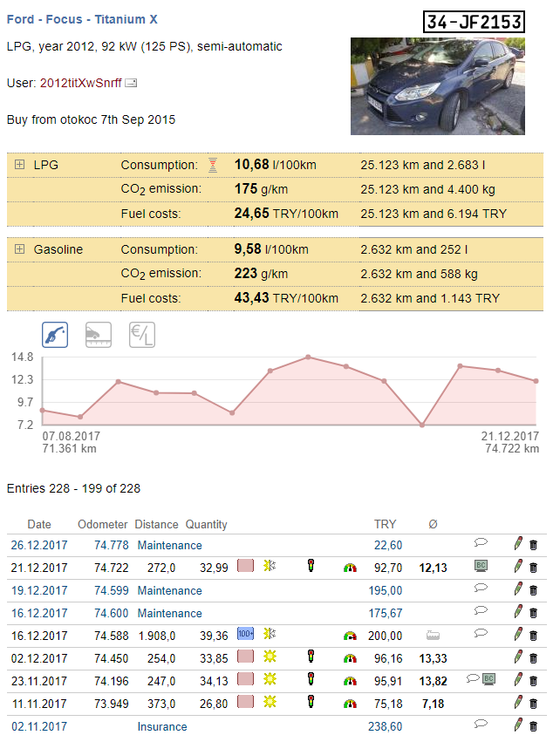Delete the 16.12.2017 gasoline fill-up entry

point(533,636)
